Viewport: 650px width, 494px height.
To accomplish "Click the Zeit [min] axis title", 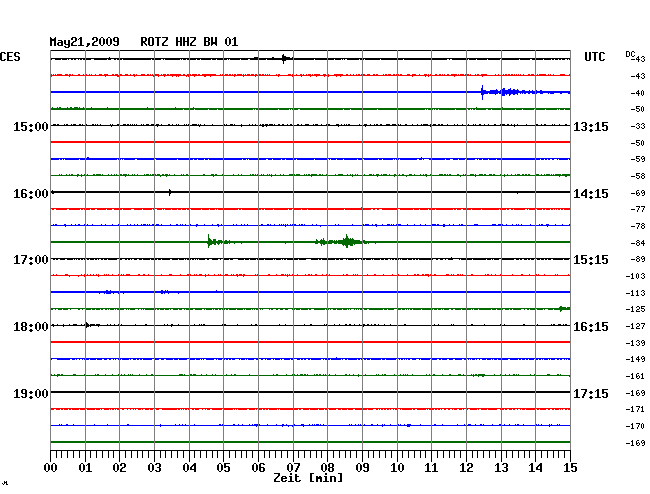I will pos(308,478).
